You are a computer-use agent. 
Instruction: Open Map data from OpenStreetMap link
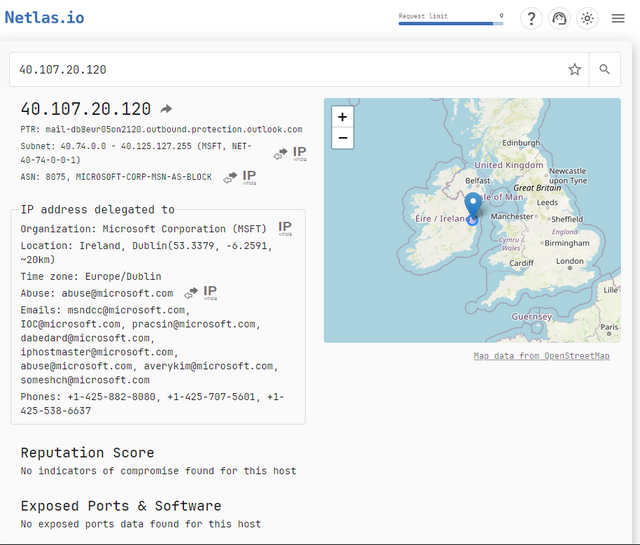coord(542,356)
